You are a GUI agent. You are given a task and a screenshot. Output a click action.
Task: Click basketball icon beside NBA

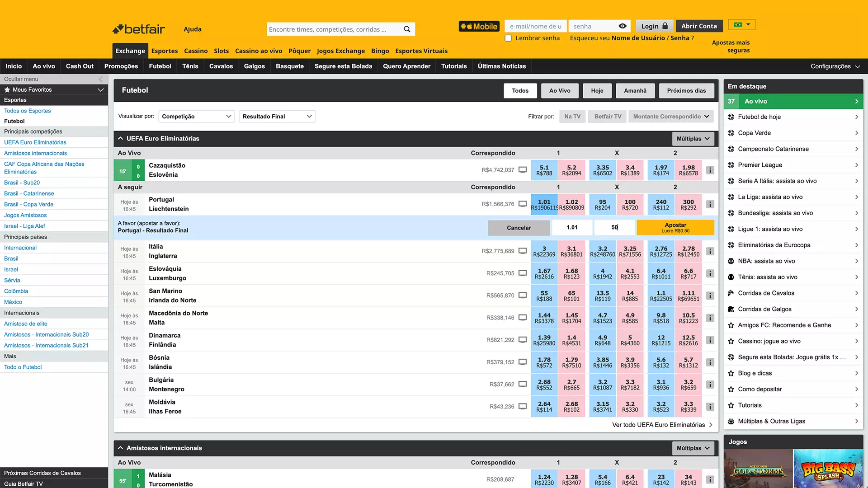[731, 261]
